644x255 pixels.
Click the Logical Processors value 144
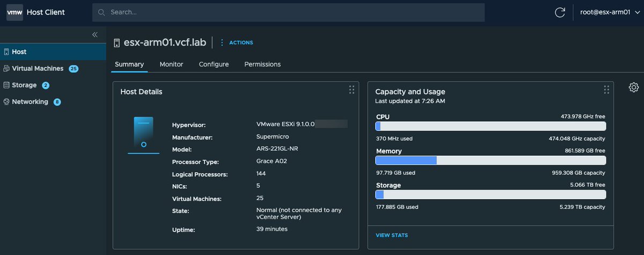pyautogui.click(x=262, y=174)
